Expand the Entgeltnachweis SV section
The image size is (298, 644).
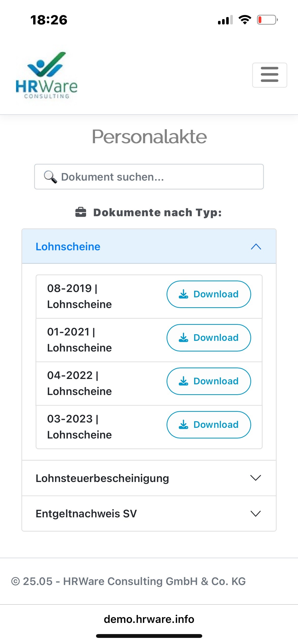(x=256, y=514)
